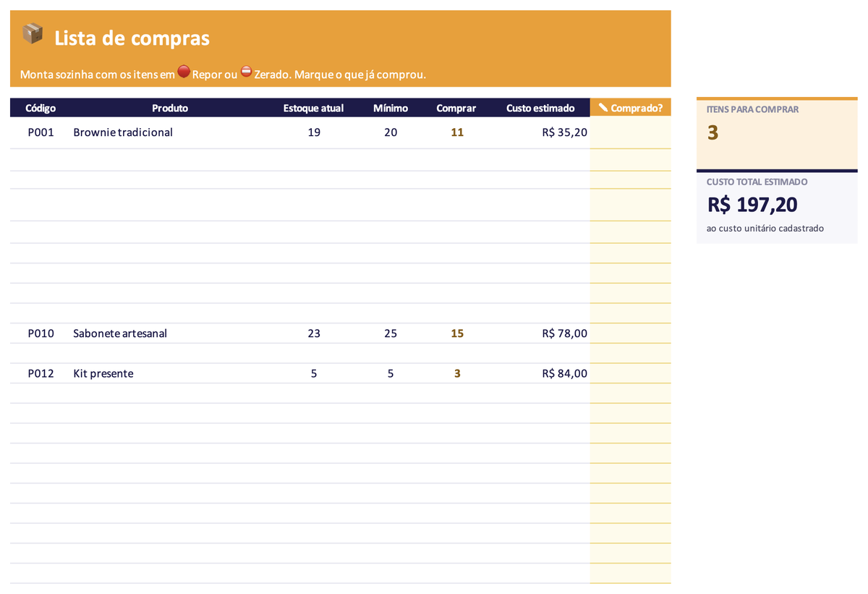Select product code P012
Screen dimensions: 868x594
click(41, 373)
